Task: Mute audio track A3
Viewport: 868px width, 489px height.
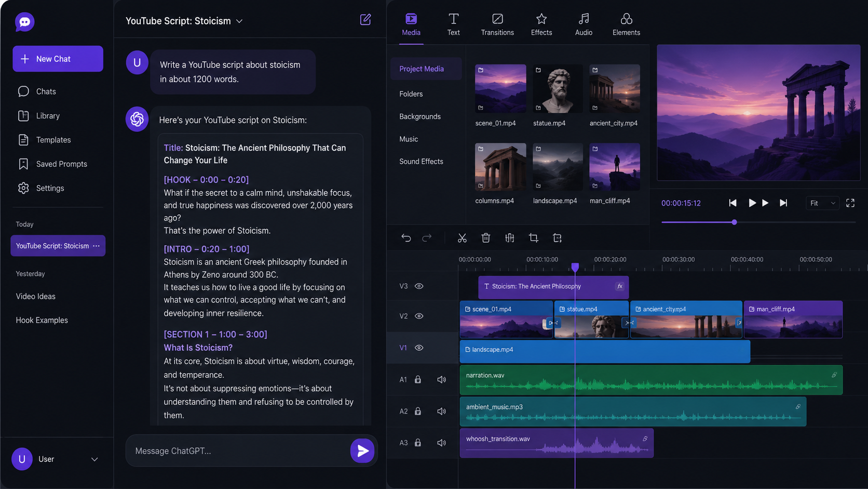Action: (442, 443)
